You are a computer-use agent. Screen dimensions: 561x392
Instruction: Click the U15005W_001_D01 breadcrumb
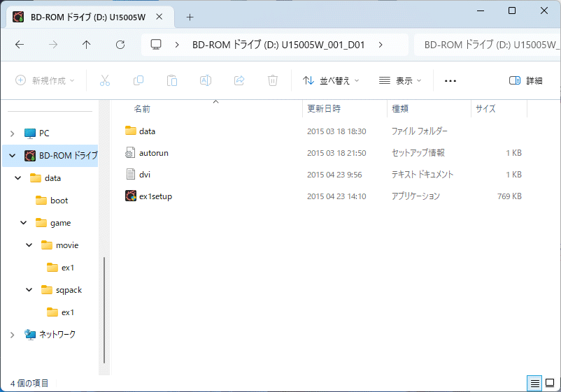278,45
